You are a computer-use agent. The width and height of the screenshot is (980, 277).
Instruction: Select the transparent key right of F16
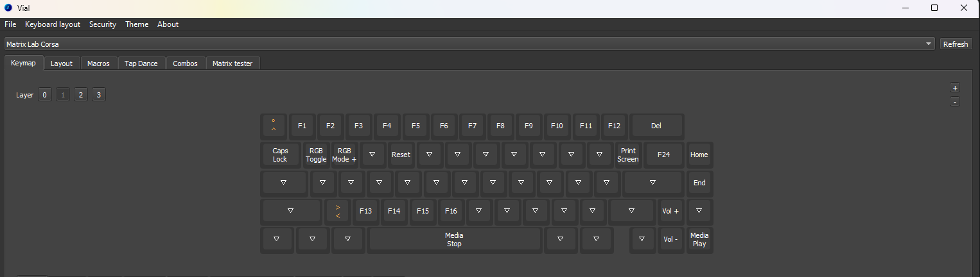(x=479, y=211)
